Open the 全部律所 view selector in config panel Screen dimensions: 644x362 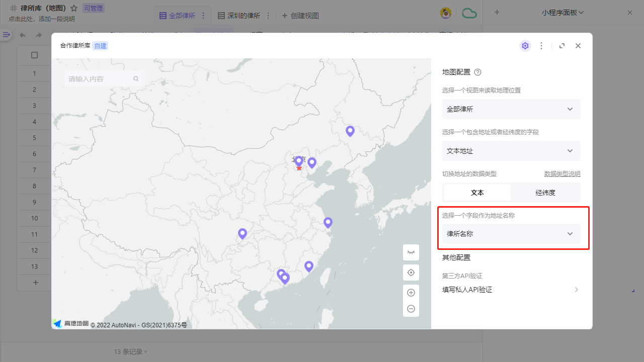pos(511,109)
